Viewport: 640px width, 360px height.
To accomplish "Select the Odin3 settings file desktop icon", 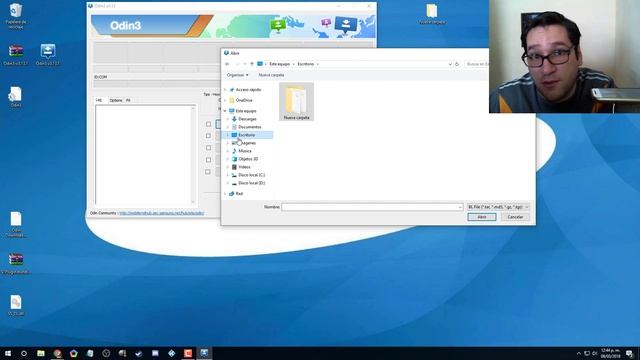I will tap(16, 97).
